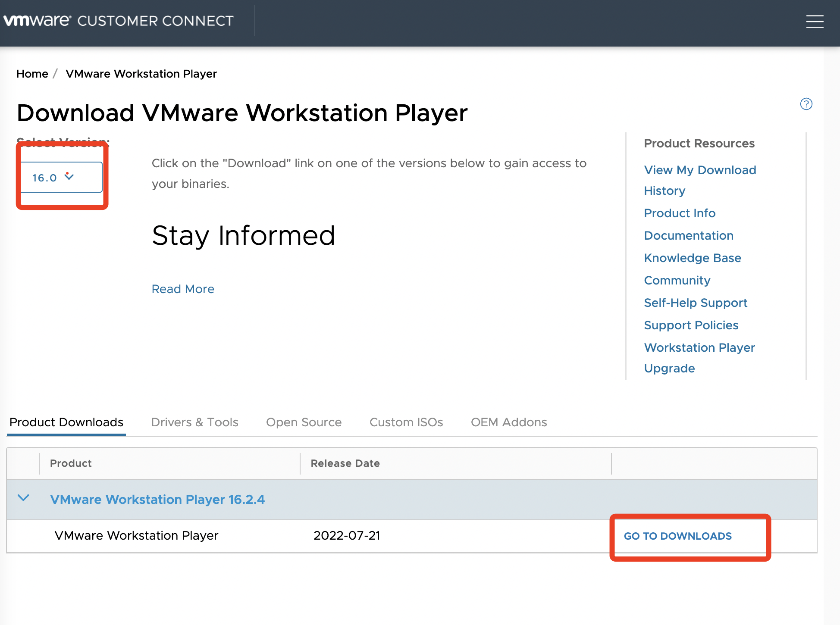Go to Home breadcrumb
Image resolution: width=840 pixels, height=625 pixels.
[32, 74]
